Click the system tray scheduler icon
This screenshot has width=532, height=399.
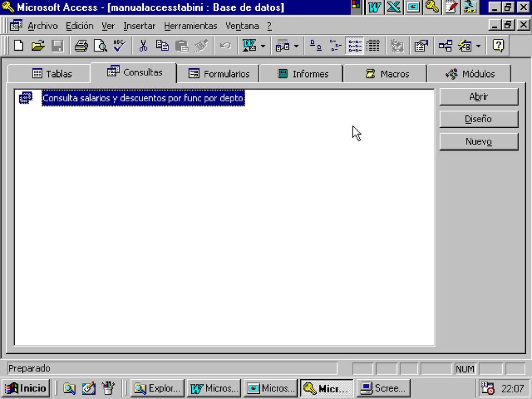click(x=487, y=388)
